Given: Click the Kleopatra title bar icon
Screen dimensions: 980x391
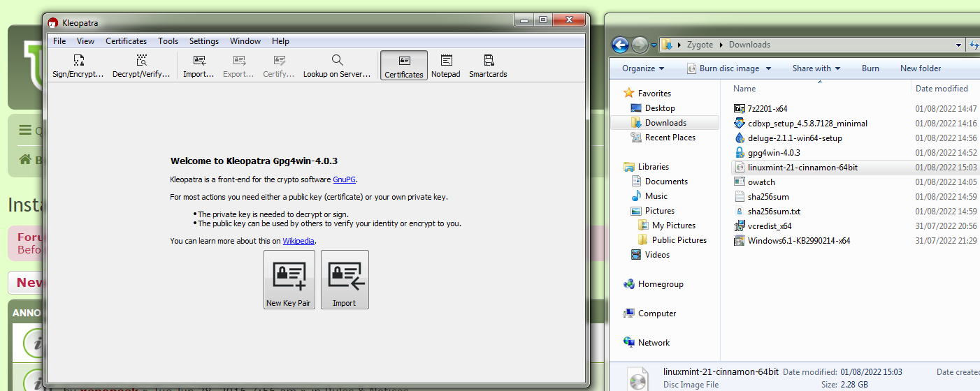Looking at the screenshot, I should click(53, 22).
